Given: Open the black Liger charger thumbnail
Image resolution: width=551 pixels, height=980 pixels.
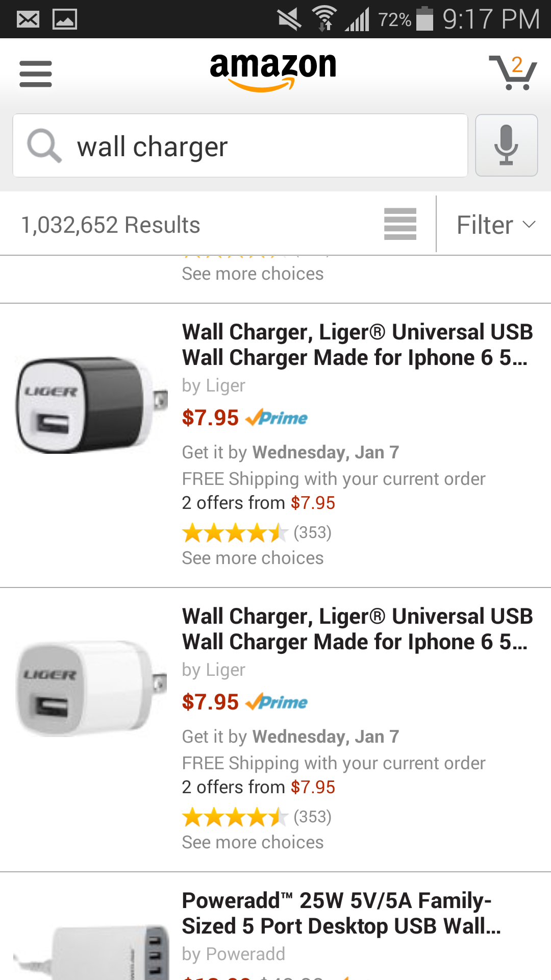Looking at the screenshot, I should tap(91, 404).
